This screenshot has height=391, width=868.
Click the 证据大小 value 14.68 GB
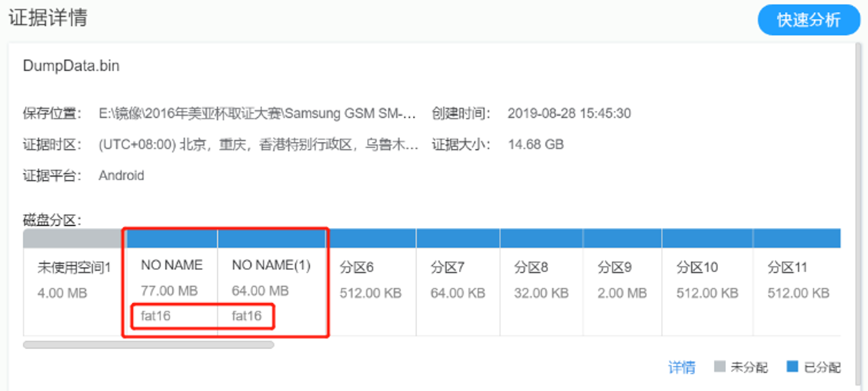click(x=535, y=144)
